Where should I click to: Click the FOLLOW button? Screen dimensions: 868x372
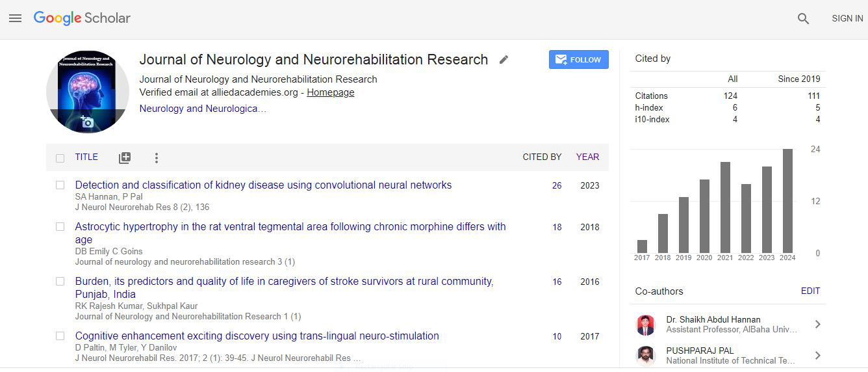pyautogui.click(x=578, y=59)
